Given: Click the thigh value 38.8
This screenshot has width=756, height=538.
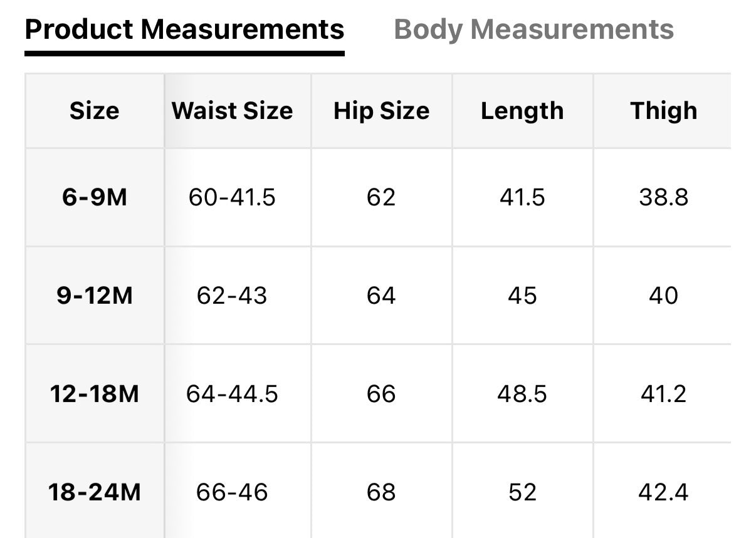Looking at the screenshot, I should [x=663, y=197].
